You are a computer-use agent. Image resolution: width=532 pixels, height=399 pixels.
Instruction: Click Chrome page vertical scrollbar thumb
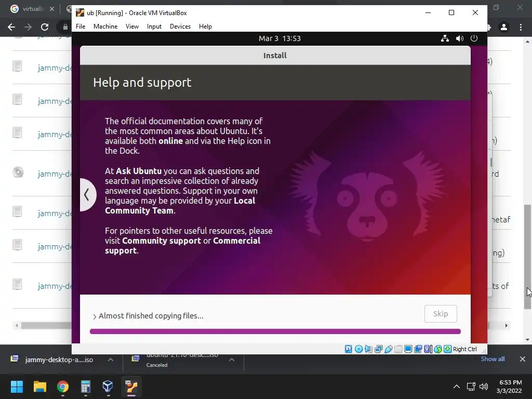[527, 257]
